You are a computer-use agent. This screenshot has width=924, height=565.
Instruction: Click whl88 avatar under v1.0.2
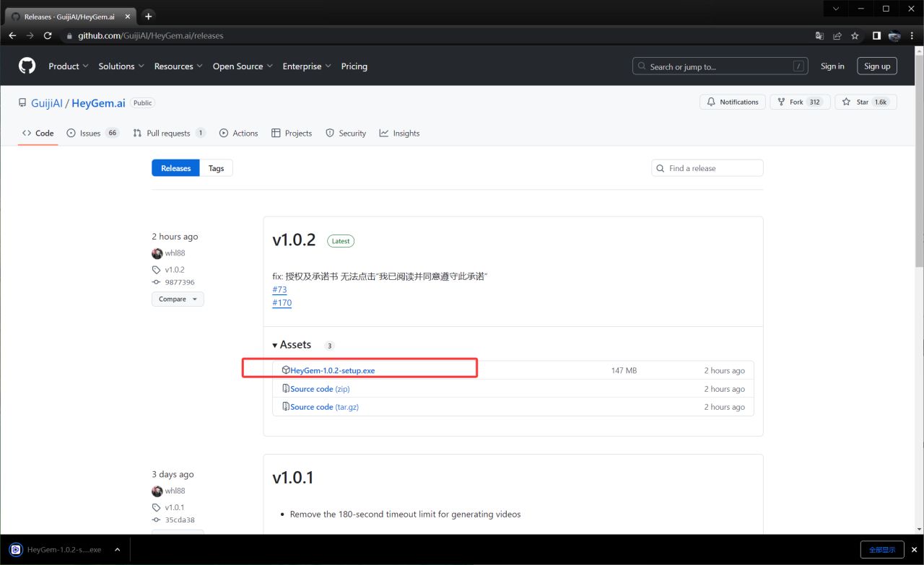(157, 253)
